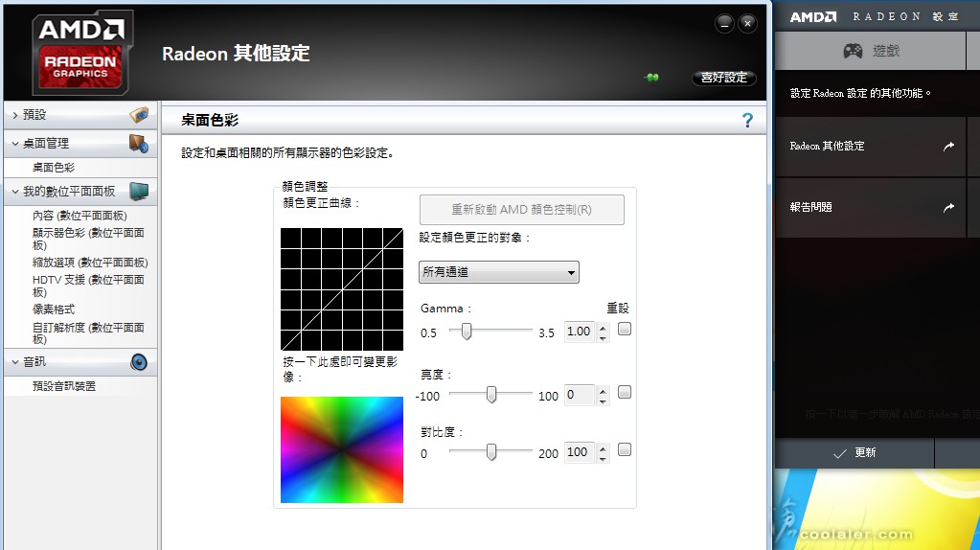Screen dimensions: 980x550
Task: Open the 所有通道 channel dropdown
Action: [x=499, y=272]
